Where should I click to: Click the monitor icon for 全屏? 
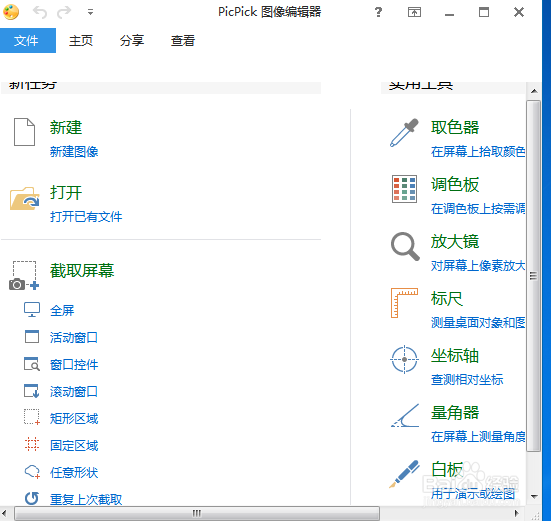tap(32, 310)
